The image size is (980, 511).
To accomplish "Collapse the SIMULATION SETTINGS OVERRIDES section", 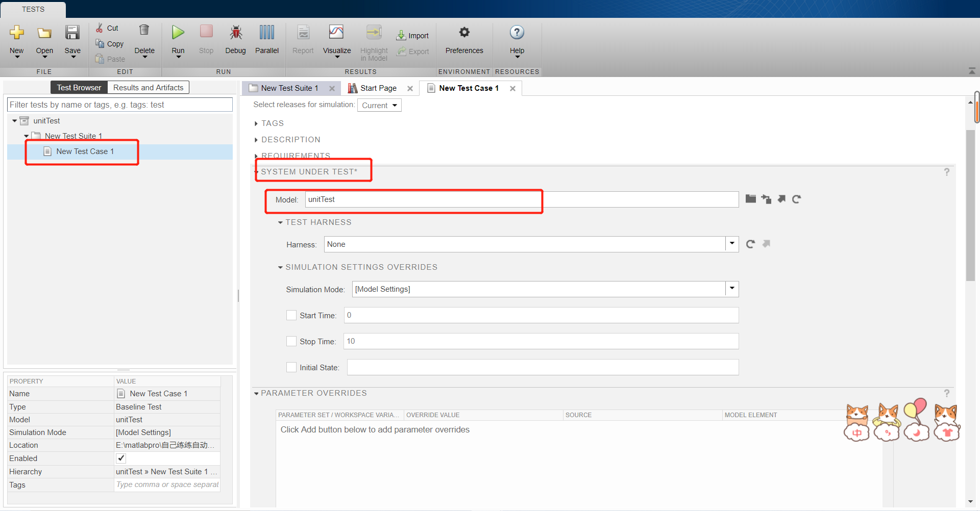I will click(280, 267).
